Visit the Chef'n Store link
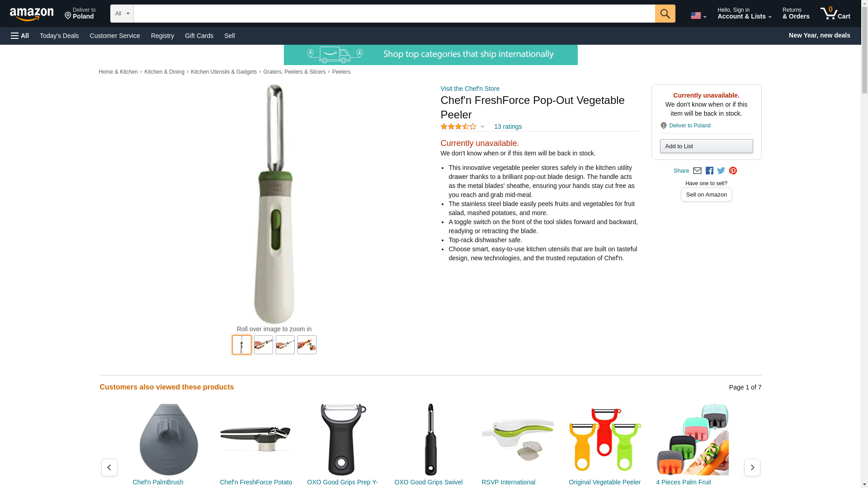The width and height of the screenshot is (868, 488). [x=470, y=89]
